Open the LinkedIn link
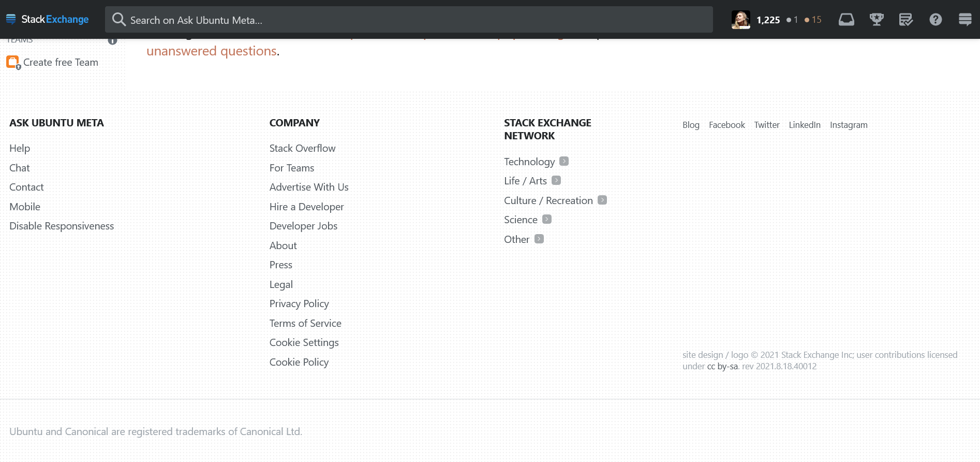Image resolution: width=980 pixels, height=462 pixels. click(805, 125)
